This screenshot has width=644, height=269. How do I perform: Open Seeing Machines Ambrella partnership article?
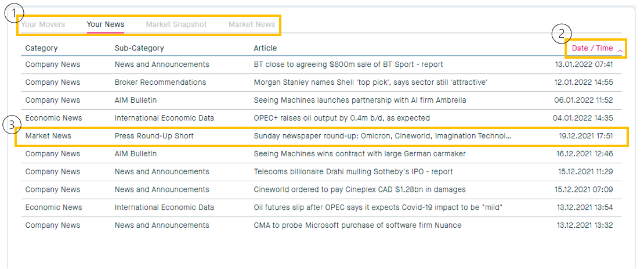point(360,101)
